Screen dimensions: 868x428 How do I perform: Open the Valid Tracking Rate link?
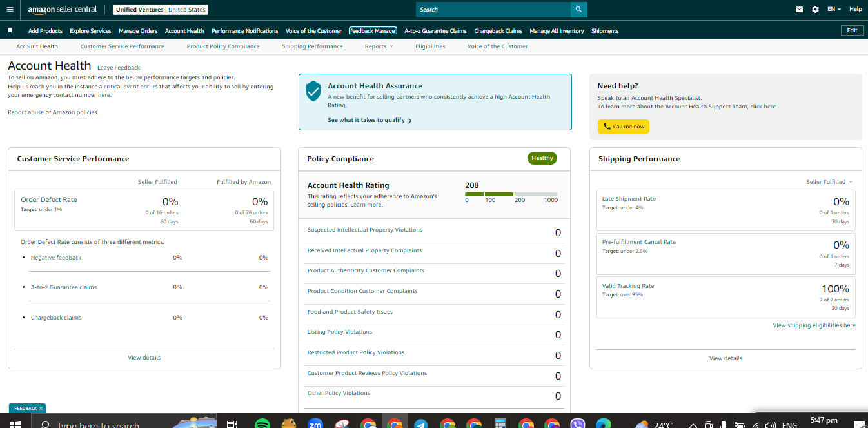[x=628, y=286]
